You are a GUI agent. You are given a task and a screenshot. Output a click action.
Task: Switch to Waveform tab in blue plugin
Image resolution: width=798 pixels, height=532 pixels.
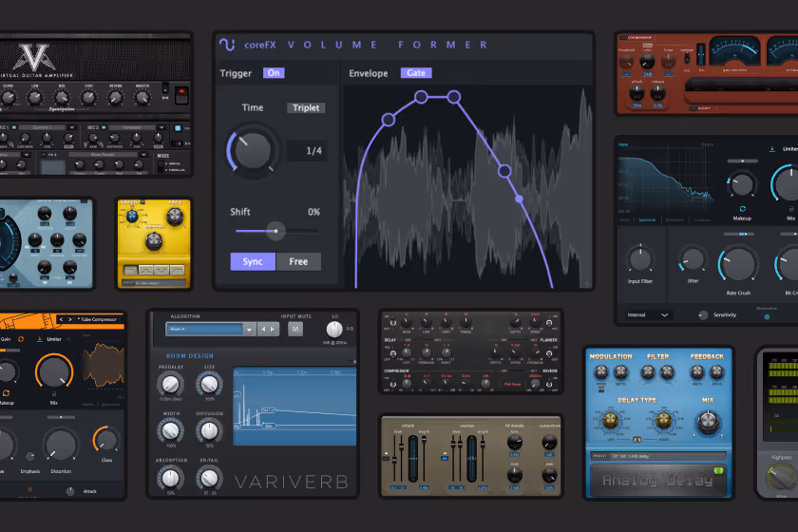pos(674,220)
